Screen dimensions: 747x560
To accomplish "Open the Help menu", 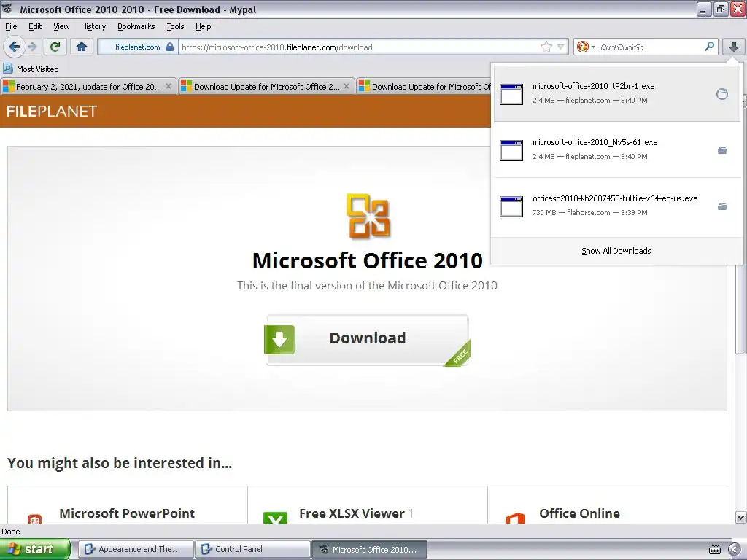I will (203, 26).
